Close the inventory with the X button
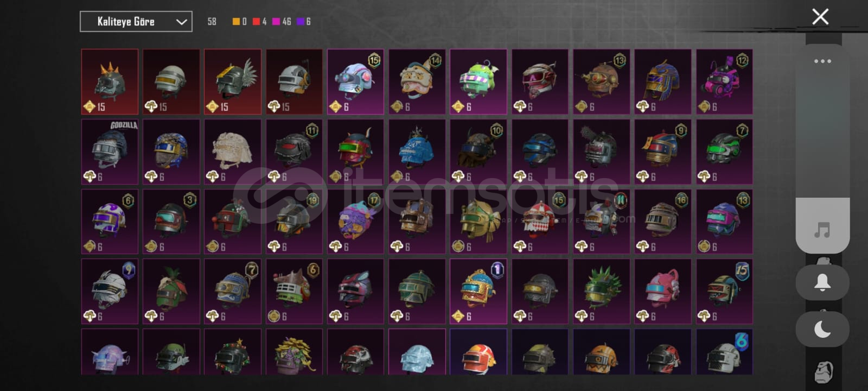The width and height of the screenshot is (868, 391). click(x=820, y=17)
